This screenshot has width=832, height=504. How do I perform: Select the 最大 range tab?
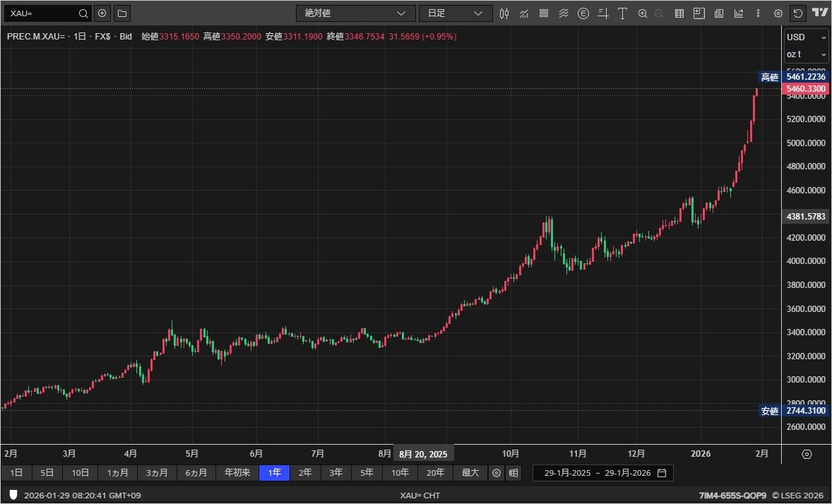pyautogui.click(x=469, y=473)
